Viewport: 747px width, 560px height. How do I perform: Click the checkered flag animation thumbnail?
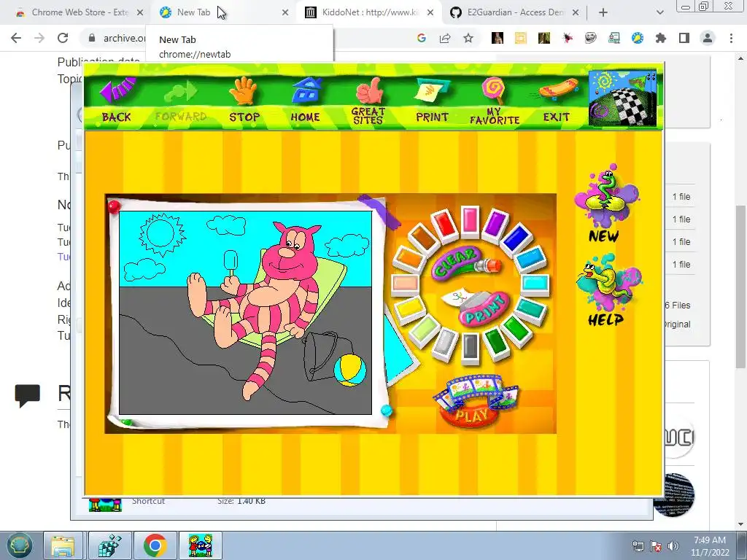(x=622, y=98)
